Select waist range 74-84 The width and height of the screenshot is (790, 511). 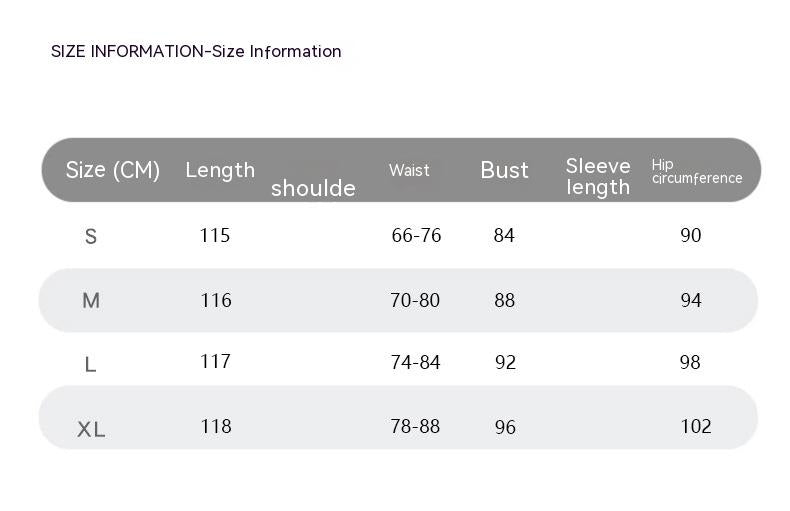click(x=416, y=362)
